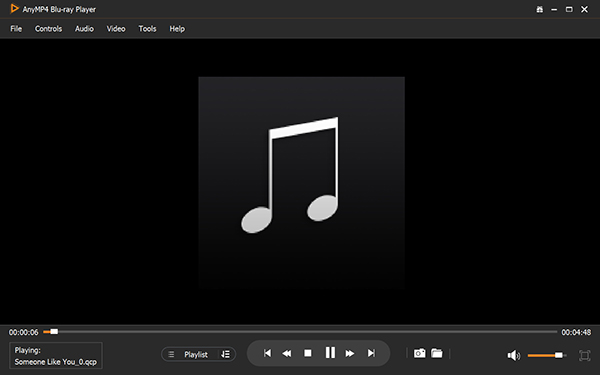Screen dimensions: 600x375
Task: Open the Audio menu
Action: (84, 29)
